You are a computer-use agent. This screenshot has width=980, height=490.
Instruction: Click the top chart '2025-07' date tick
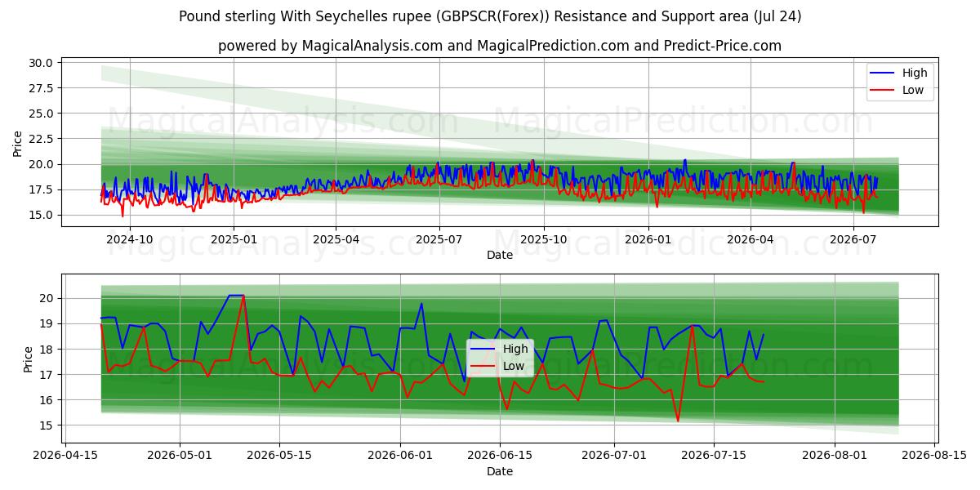click(x=439, y=239)
